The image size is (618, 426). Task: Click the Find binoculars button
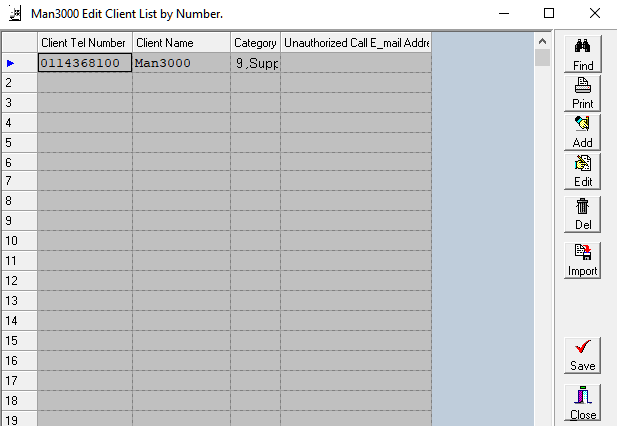[x=583, y=54]
